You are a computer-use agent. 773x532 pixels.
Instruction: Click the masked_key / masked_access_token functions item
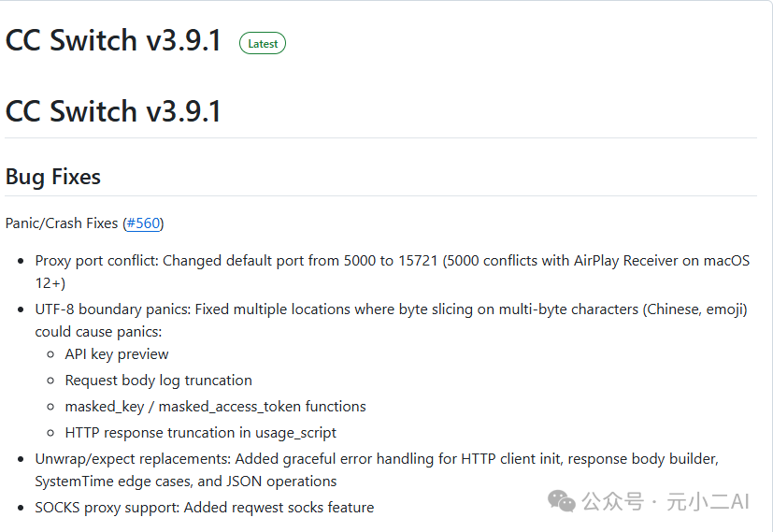tap(215, 407)
